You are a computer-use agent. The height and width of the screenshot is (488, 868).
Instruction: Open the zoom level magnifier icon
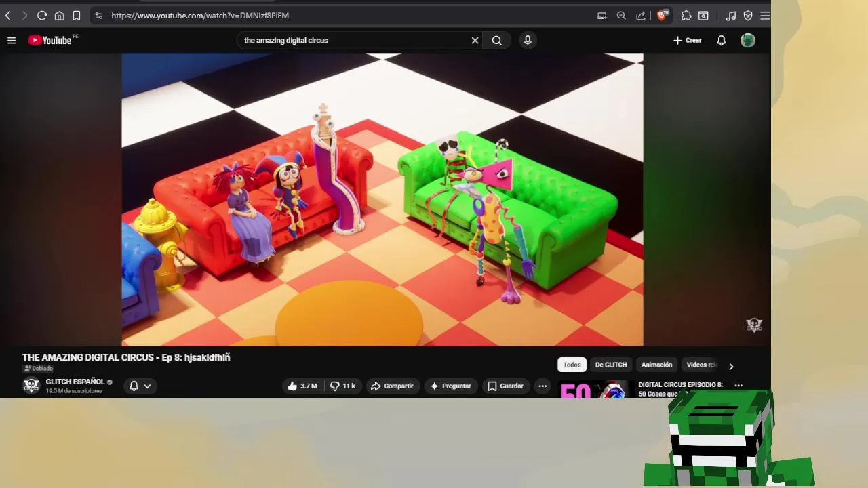621,15
